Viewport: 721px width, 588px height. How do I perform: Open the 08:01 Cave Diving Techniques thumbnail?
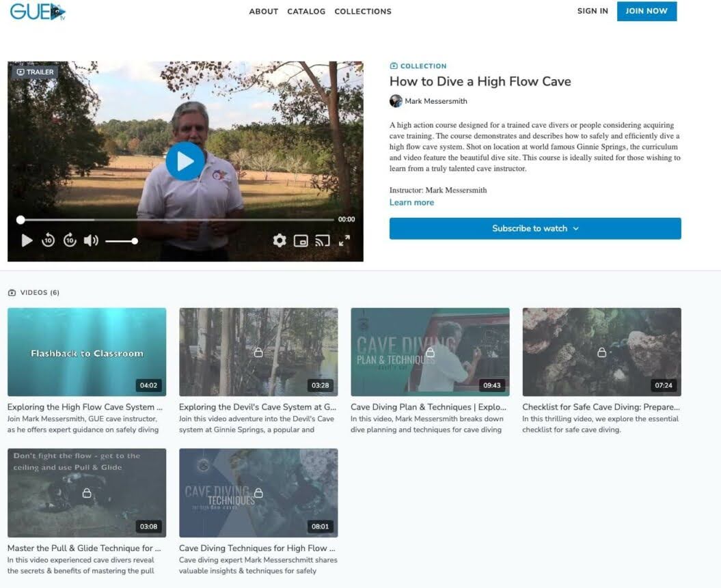258,493
